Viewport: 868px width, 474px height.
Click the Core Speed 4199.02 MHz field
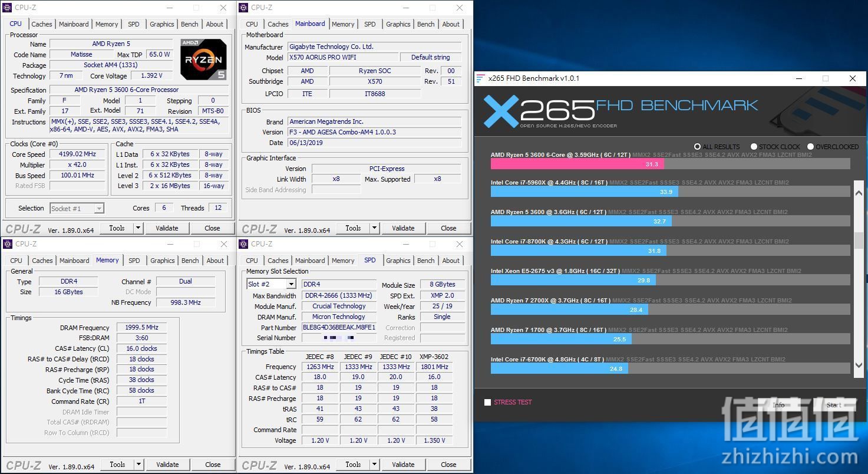point(77,154)
